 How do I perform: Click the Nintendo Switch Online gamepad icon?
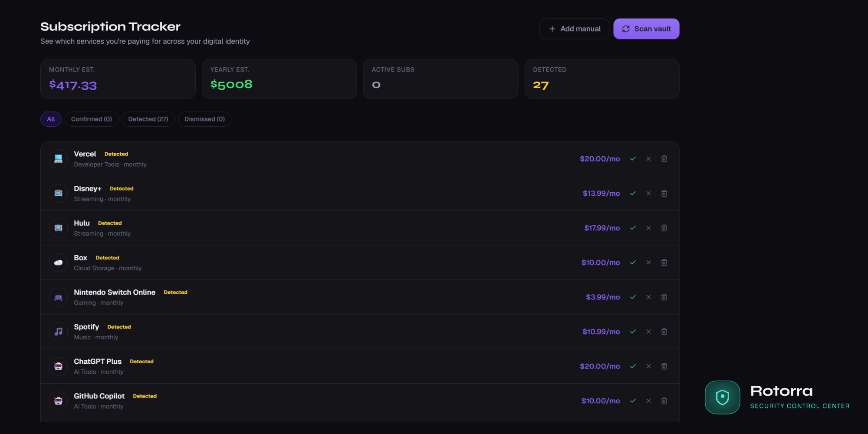(x=58, y=297)
